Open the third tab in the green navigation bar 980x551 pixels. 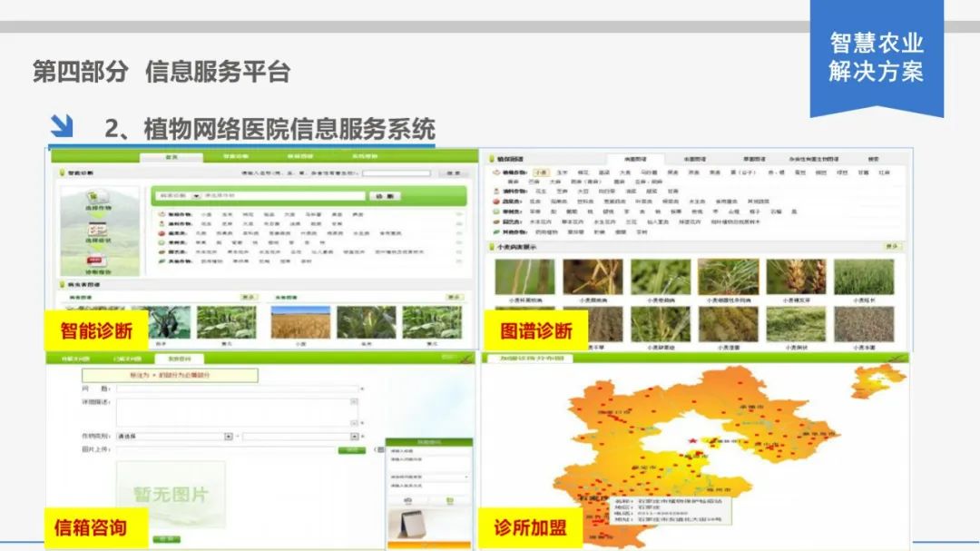pos(300,156)
